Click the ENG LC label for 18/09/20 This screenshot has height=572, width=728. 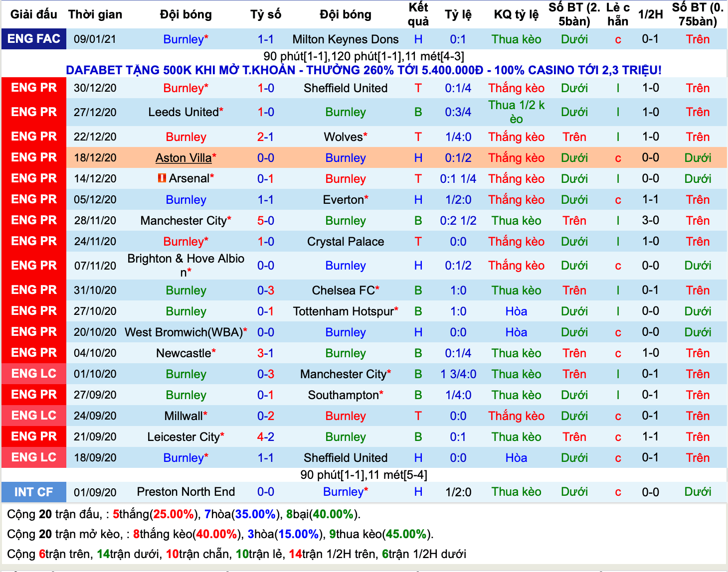(34, 457)
